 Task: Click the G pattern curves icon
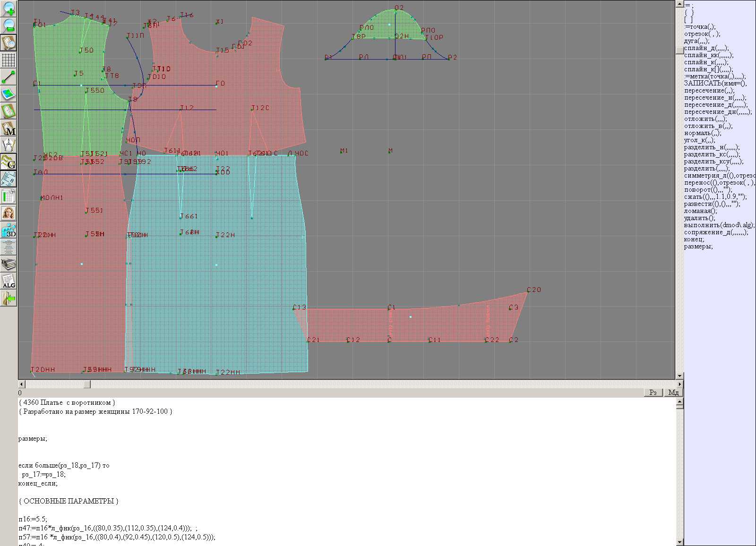click(9, 162)
